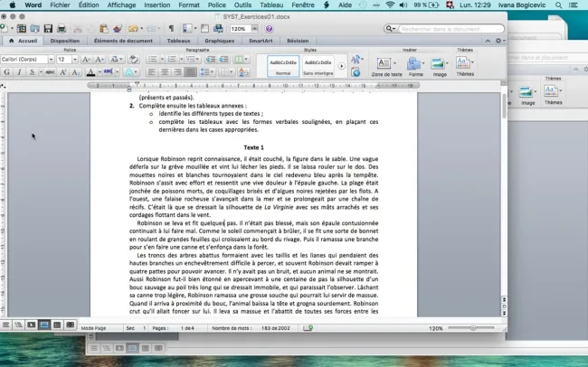
Task: Align text left
Action: (x=151, y=72)
